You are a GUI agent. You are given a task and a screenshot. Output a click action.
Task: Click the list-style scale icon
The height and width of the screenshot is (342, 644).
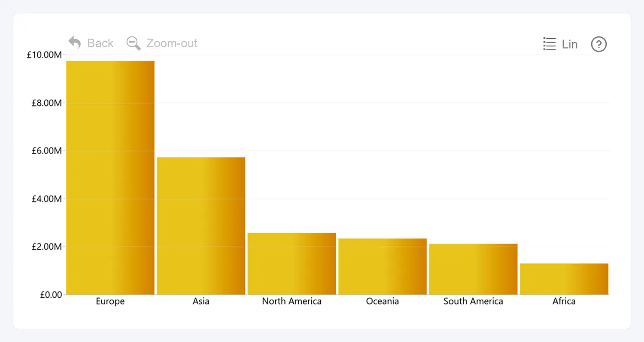point(550,44)
